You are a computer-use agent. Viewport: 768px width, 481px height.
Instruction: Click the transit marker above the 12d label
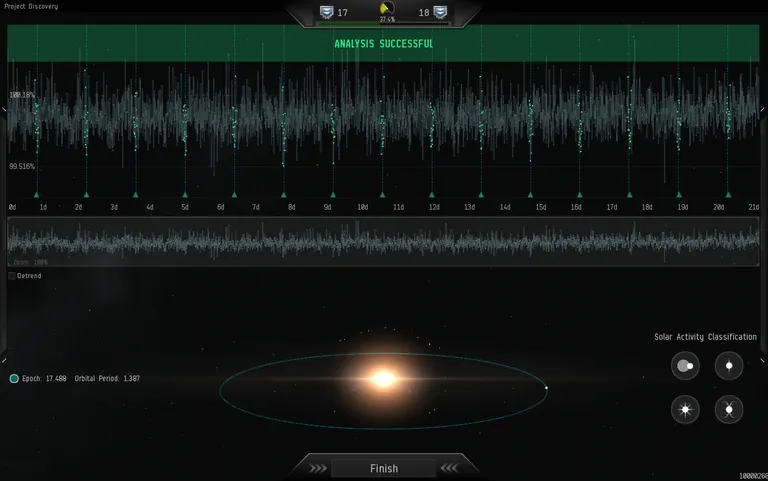tap(432, 194)
